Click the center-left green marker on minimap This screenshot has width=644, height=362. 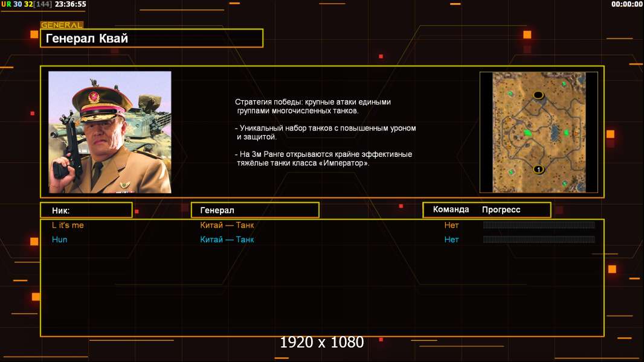(527, 132)
